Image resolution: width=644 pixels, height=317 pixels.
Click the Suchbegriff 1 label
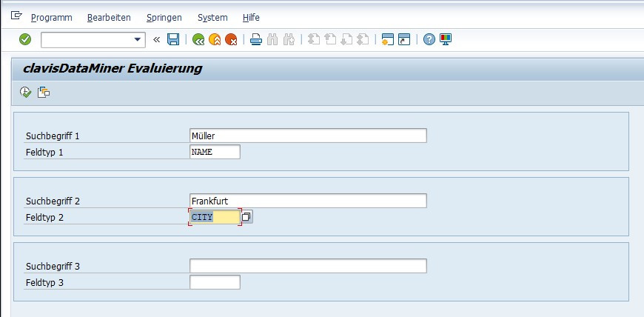53,136
